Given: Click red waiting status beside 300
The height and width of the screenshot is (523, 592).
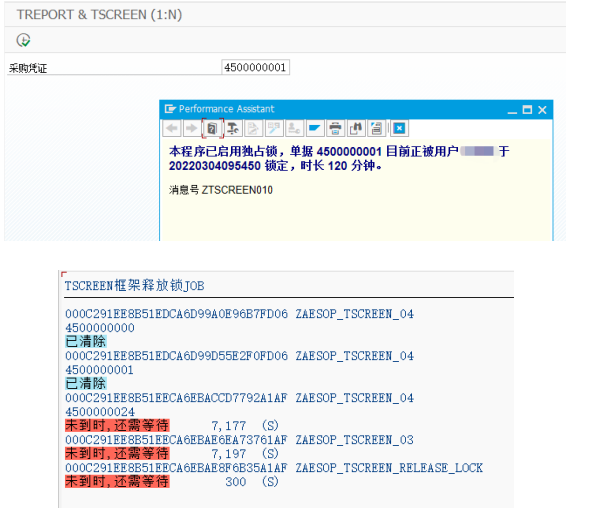Looking at the screenshot, I should pyautogui.click(x=117, y=481).
